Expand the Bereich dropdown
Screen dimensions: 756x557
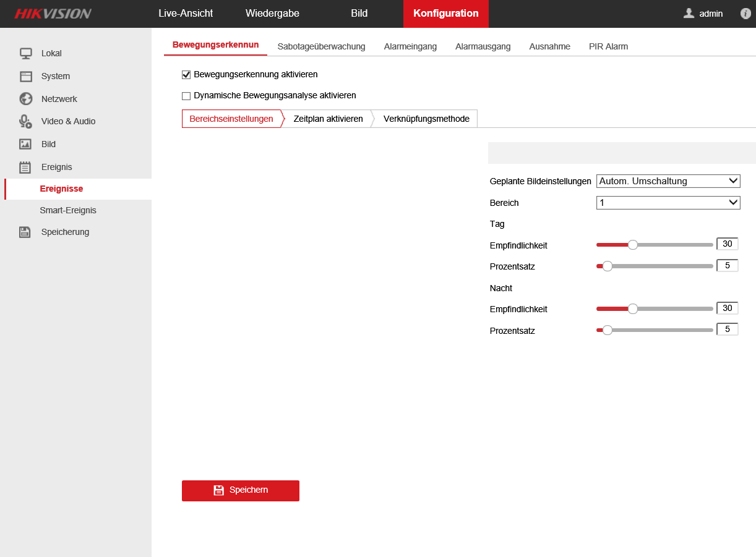tap(668, 203)
